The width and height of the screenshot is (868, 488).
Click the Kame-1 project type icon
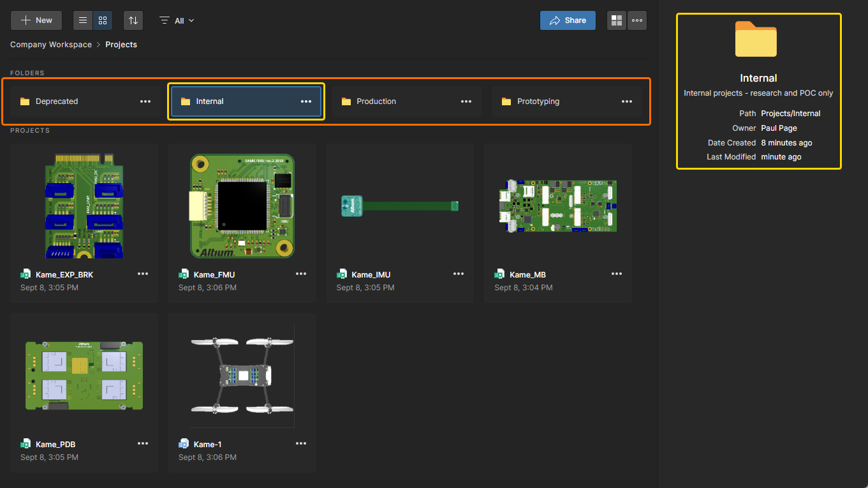pos(184,444)
